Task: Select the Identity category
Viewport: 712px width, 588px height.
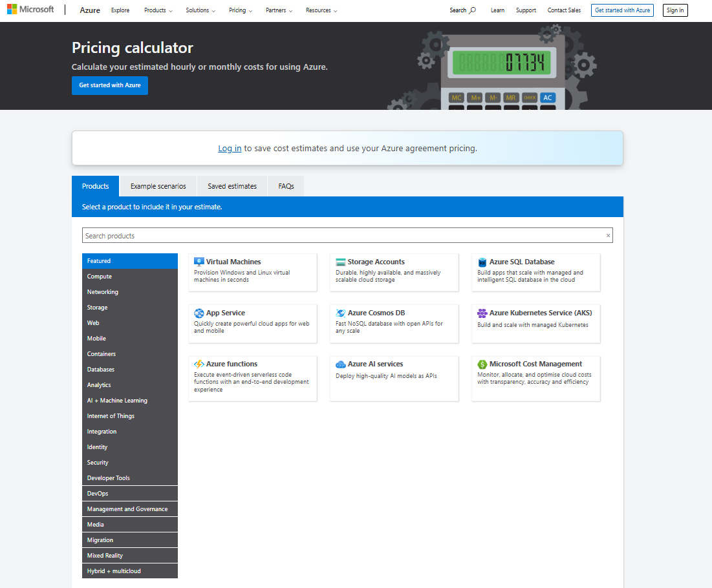Action: click(130, 447)
